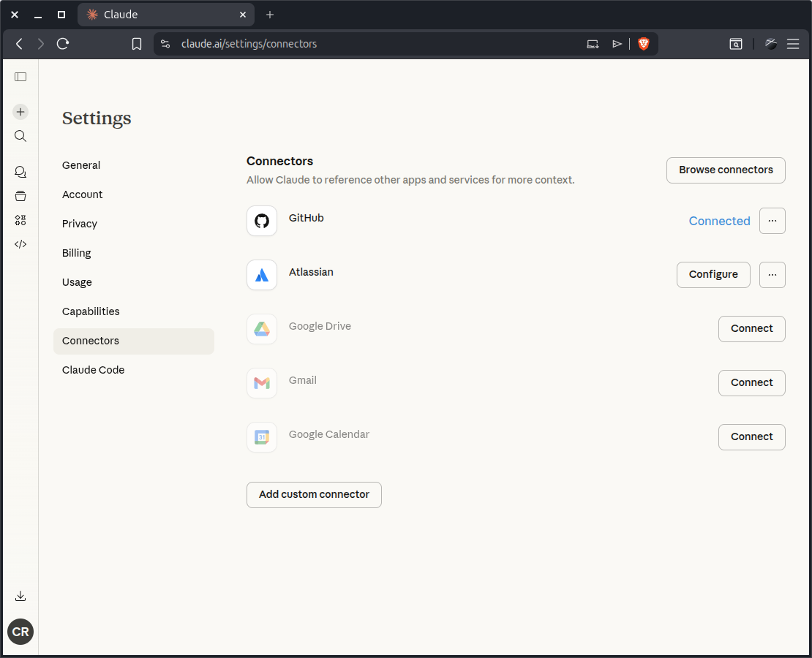Open the options menu next to GitHub
Screen dimensions: 812x658
[x=772, y=221]
